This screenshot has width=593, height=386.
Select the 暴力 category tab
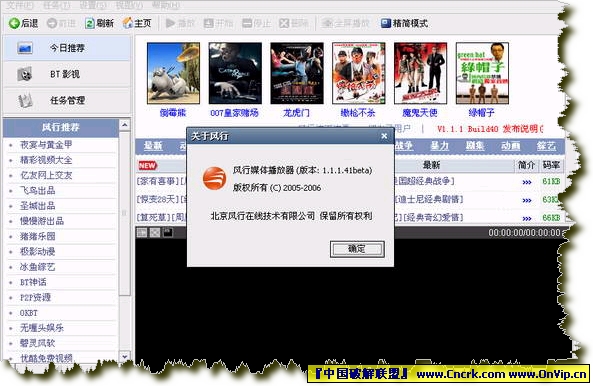click(x=439, y=146)
